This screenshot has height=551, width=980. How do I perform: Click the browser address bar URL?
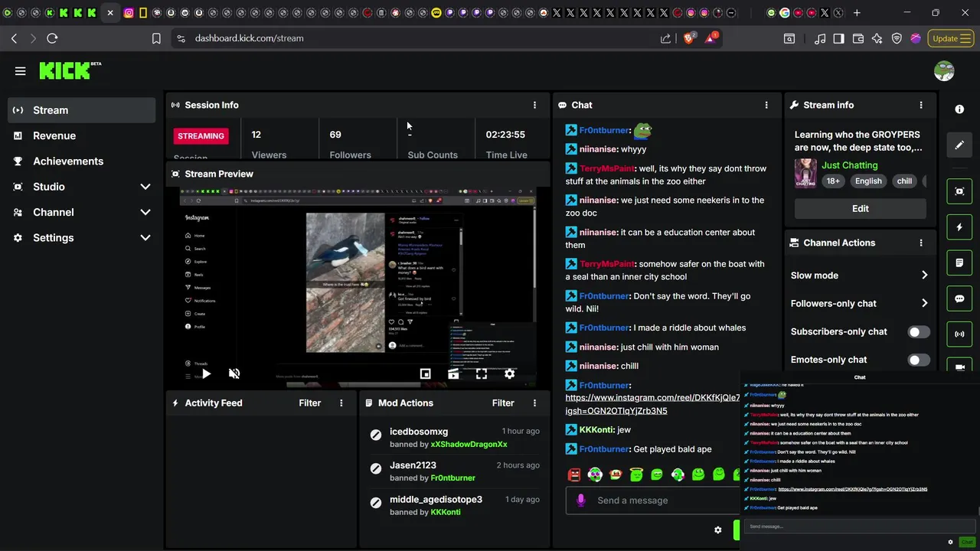(249, 38)
